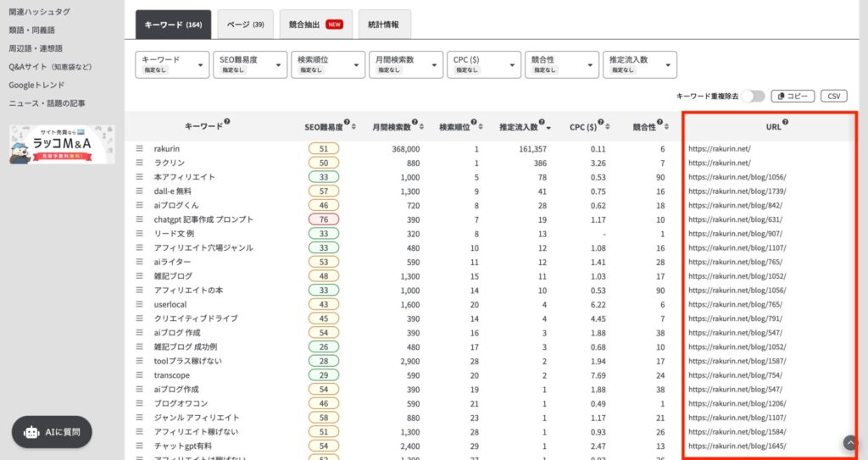
Task: Switch to the 統計情報 tab
Action: point(384,25)
